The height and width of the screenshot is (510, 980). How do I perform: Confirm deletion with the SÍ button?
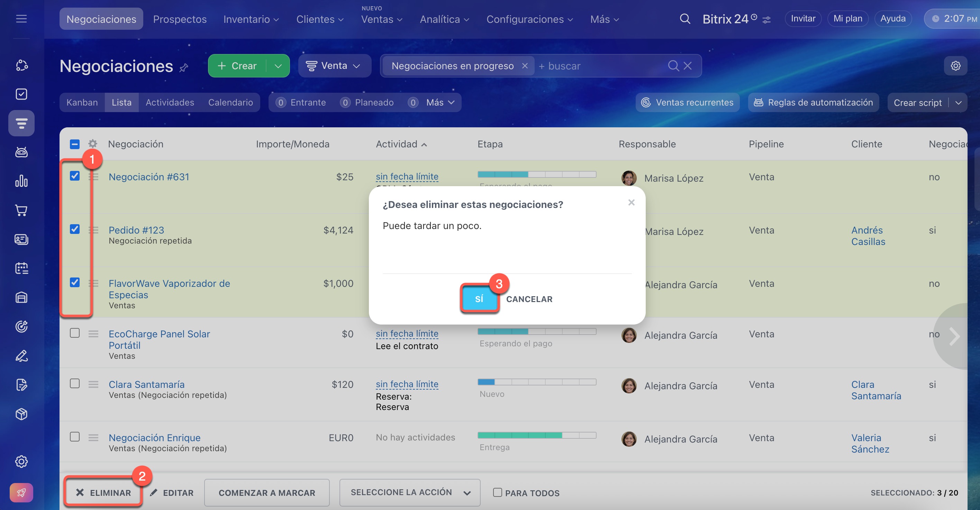pos(479,299)
